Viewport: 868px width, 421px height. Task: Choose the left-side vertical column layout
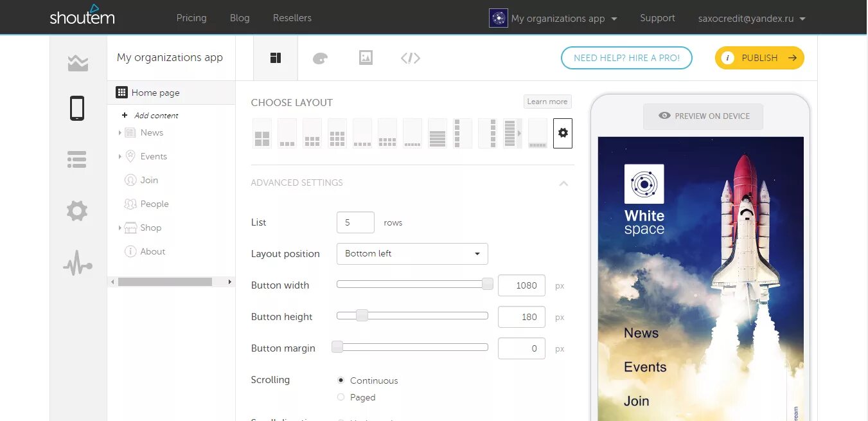463,133
